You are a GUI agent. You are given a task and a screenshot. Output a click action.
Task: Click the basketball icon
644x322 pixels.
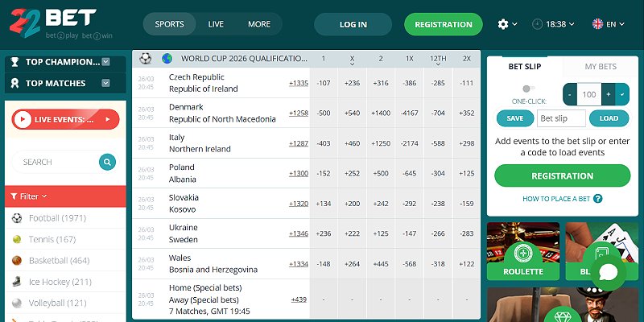click(17, 260)
